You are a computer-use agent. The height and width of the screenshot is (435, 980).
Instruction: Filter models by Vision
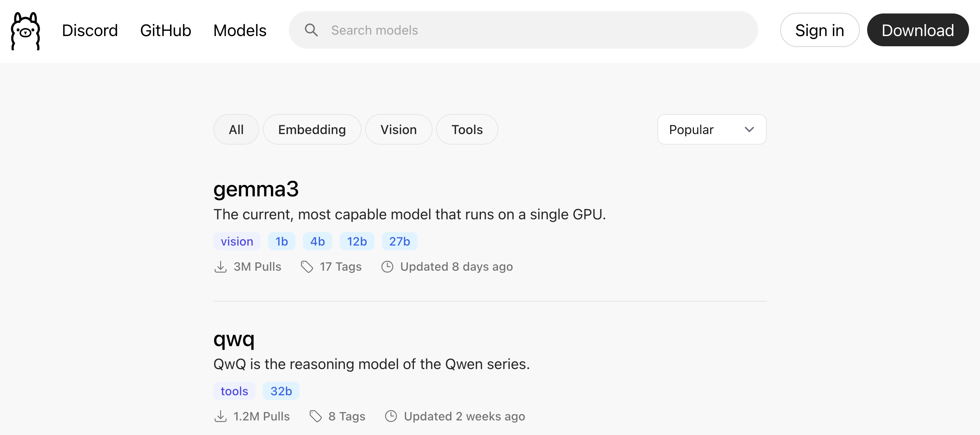[398, 129]
